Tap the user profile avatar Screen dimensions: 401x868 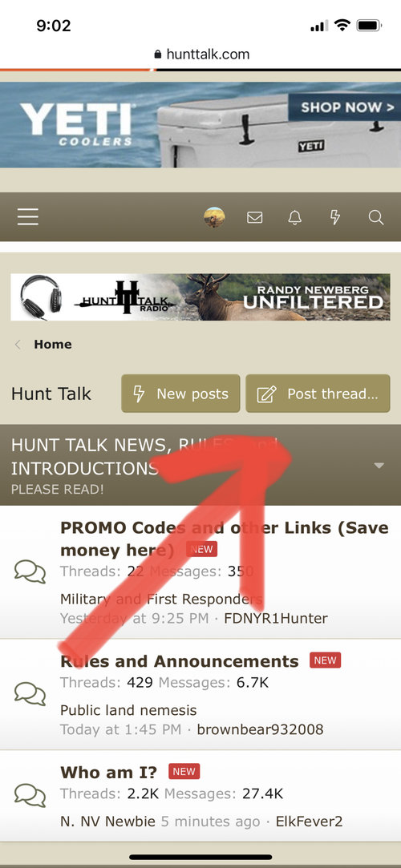pos(214,217)
